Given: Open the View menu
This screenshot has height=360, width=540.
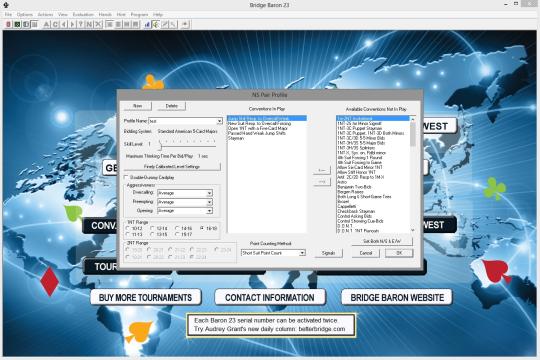Looking at the screenshot, I should click(63, 14).
